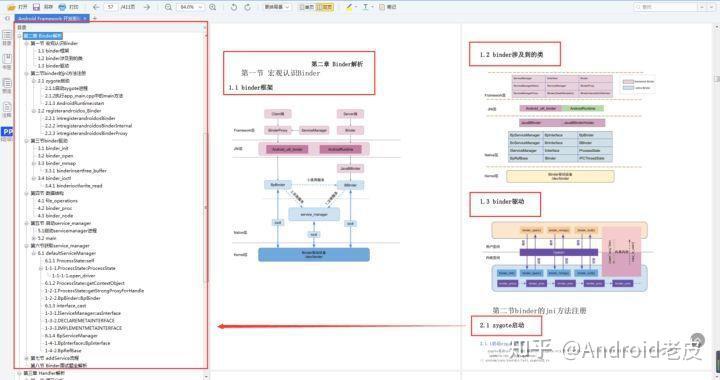Select outline entry 1-4-2.BpRefBase

(63, 351)
